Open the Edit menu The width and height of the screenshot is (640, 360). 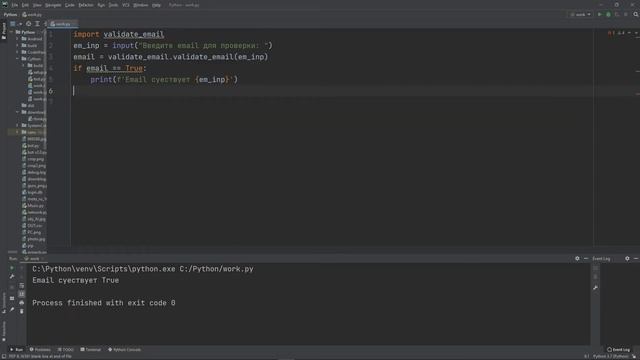(x=25, y=5)
